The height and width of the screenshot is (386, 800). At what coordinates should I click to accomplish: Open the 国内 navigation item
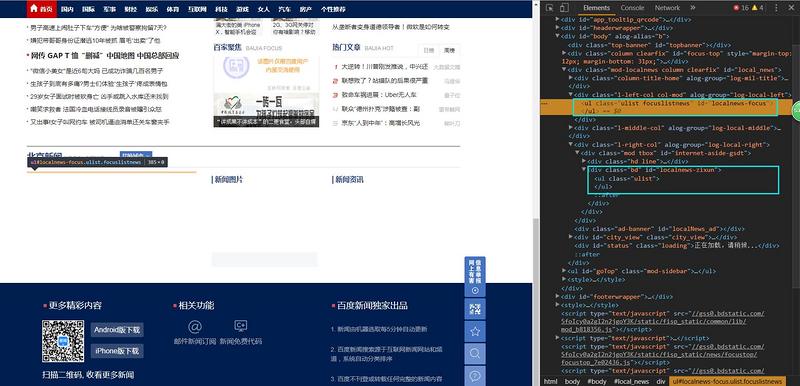[67, 9]
